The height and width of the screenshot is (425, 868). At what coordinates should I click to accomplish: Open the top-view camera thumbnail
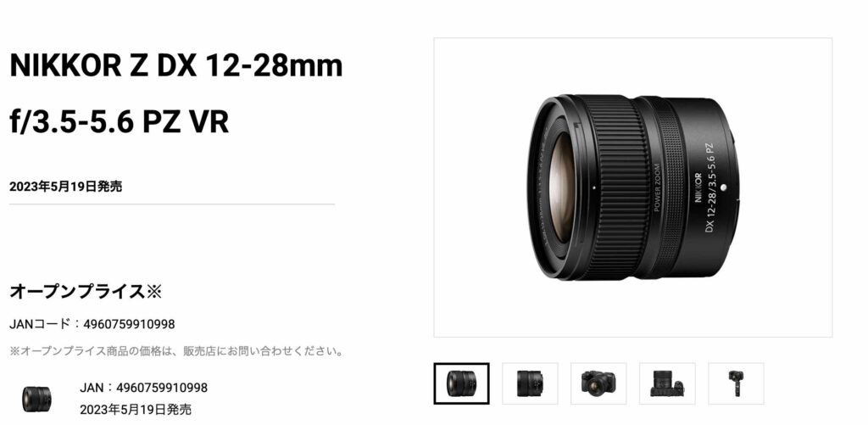click(667, 383)
